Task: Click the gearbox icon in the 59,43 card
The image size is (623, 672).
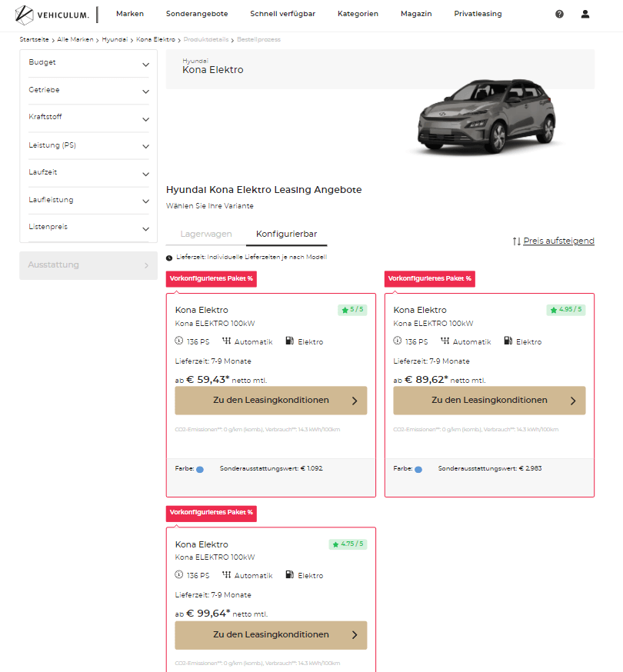Action: point(226,341)
